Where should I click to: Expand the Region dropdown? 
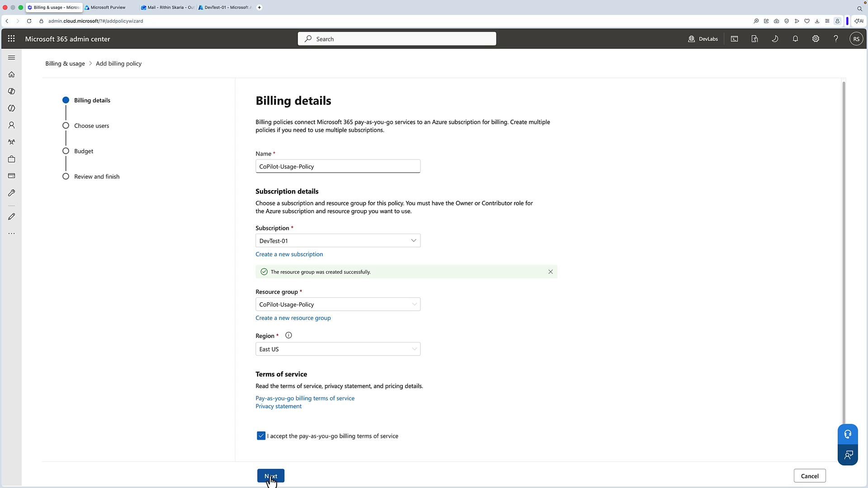[x=338, y=349]
